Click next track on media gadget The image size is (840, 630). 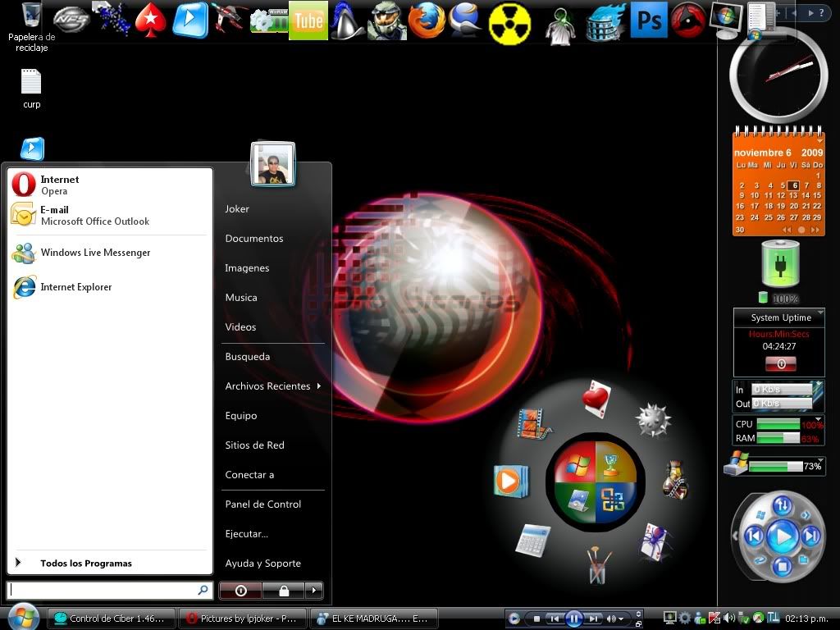(811, 535)
